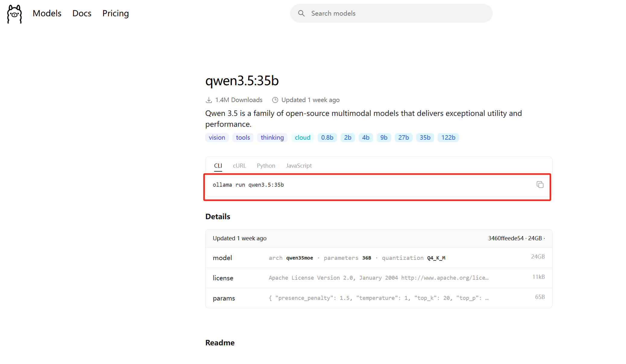Click the tools tag
626x364 pixels.
pos(243,138)
